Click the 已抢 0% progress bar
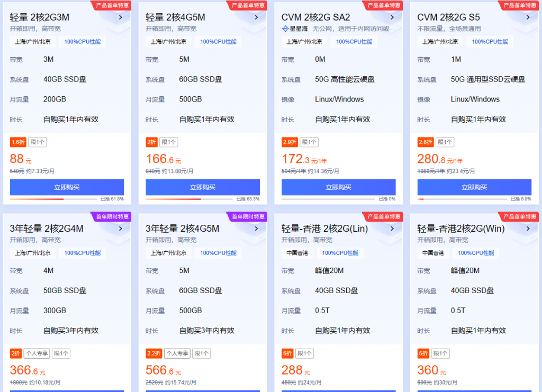542x392 pixels. click(328, 199)
